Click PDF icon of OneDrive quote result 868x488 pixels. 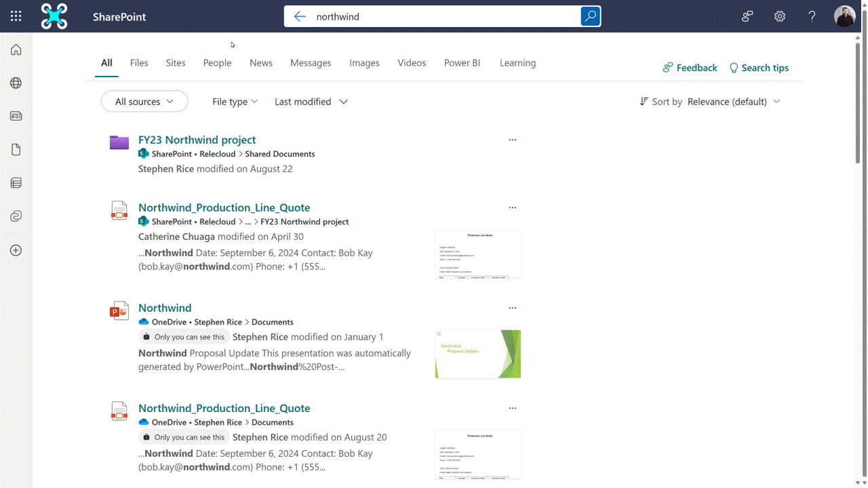pyautogui.click(x=119, y=411)
